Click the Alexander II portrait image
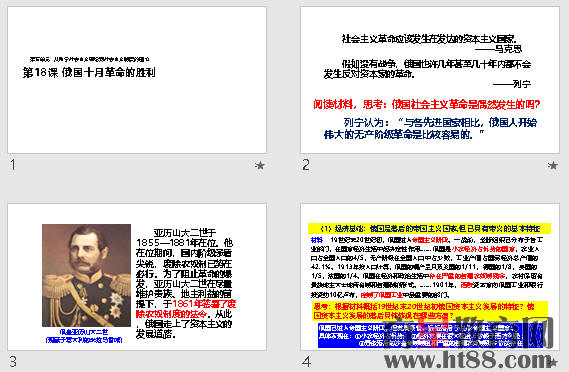 [86, 275]
